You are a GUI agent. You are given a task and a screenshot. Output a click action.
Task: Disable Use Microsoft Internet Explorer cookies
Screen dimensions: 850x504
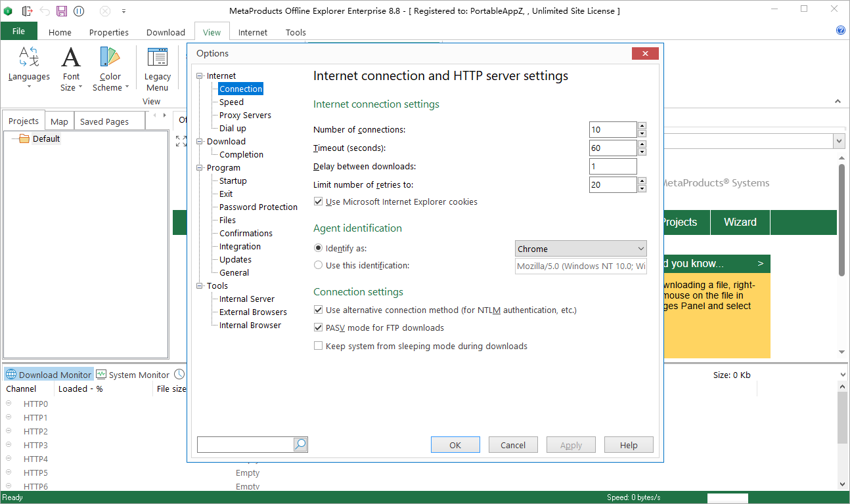(319, 202)
